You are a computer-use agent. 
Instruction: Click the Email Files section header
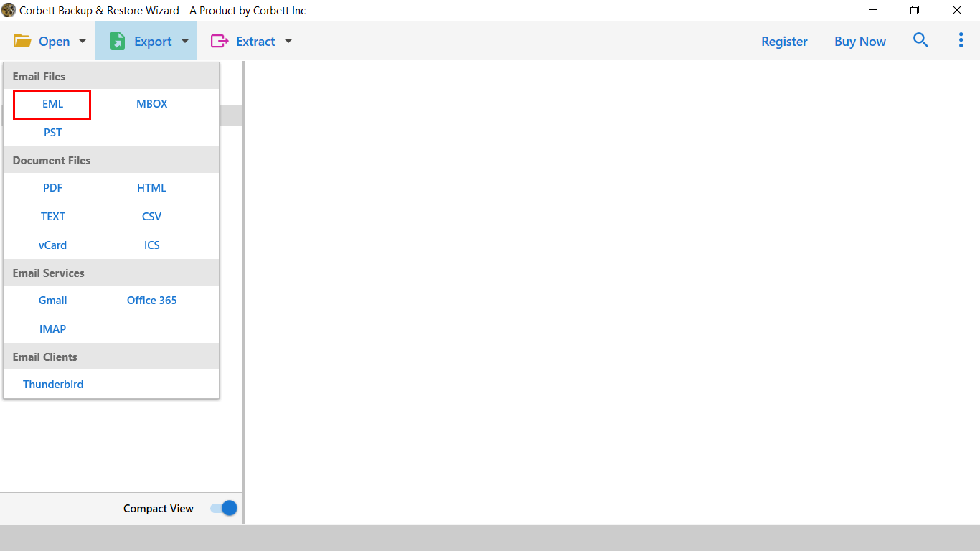[x=111, y=76]
